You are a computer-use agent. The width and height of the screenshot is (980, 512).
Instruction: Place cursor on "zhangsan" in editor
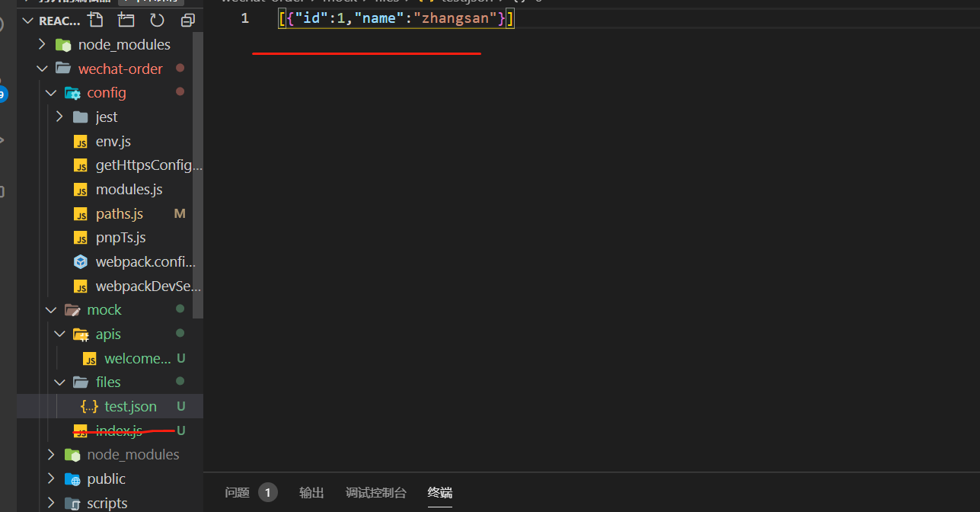click(455, 18)
